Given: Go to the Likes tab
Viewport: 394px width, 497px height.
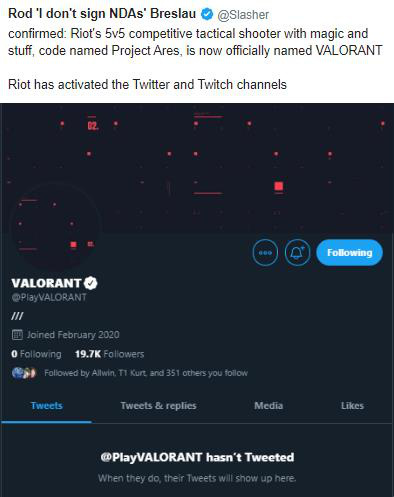Looking at the screenshot, I should click(x=352, y=406).
